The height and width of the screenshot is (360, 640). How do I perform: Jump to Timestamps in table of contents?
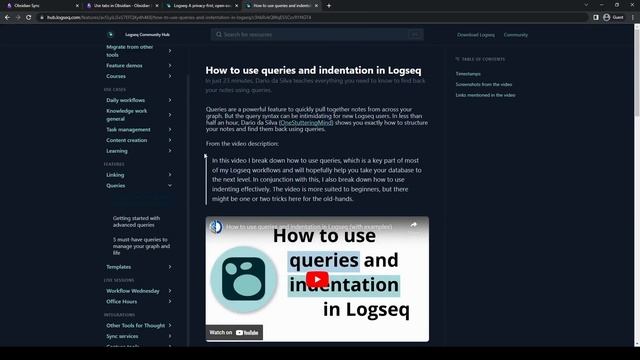click(x=468, y=74)
